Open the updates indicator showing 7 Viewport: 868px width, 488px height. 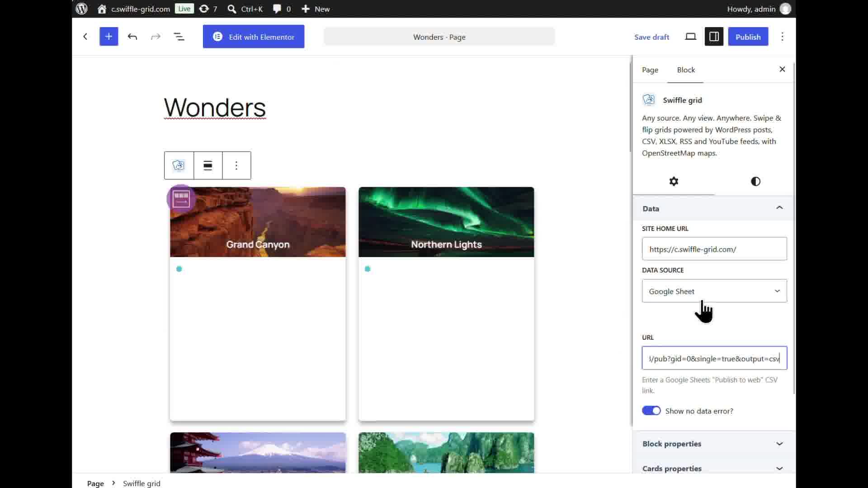tap(208, 9)
